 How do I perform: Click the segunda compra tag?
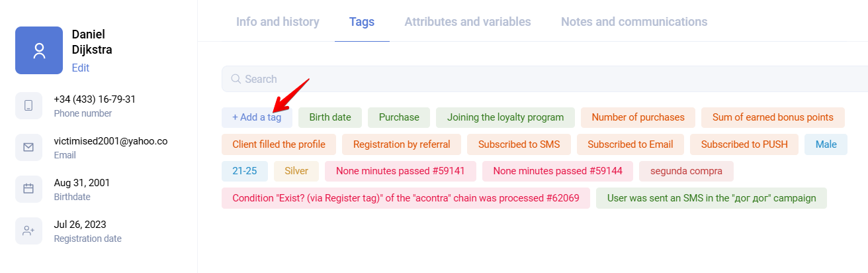pyautogui.click(x=686, y=171)
